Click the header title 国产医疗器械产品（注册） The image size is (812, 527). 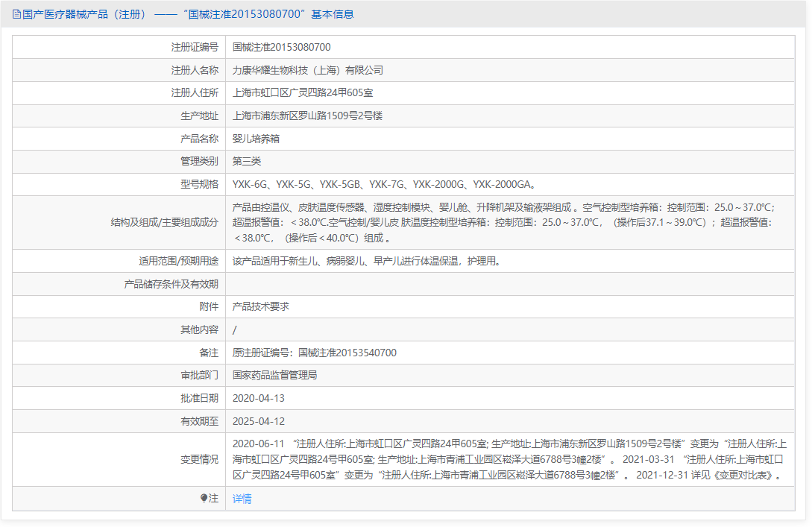84,14
